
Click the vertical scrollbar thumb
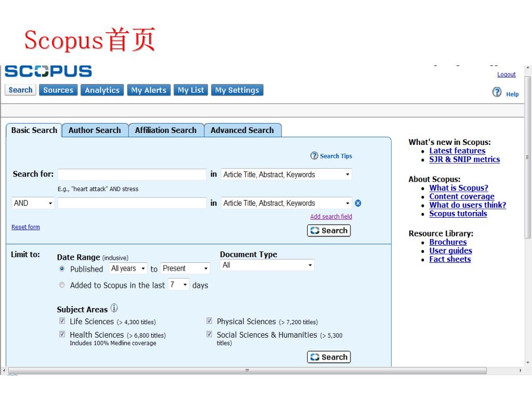pyautogui.click(x=528, y=157)
